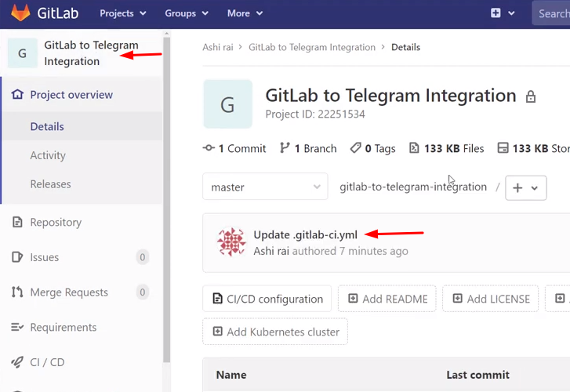Viewport: 570px width, 392px height.
Task: Open the More menu
Action: coord(245,13)
